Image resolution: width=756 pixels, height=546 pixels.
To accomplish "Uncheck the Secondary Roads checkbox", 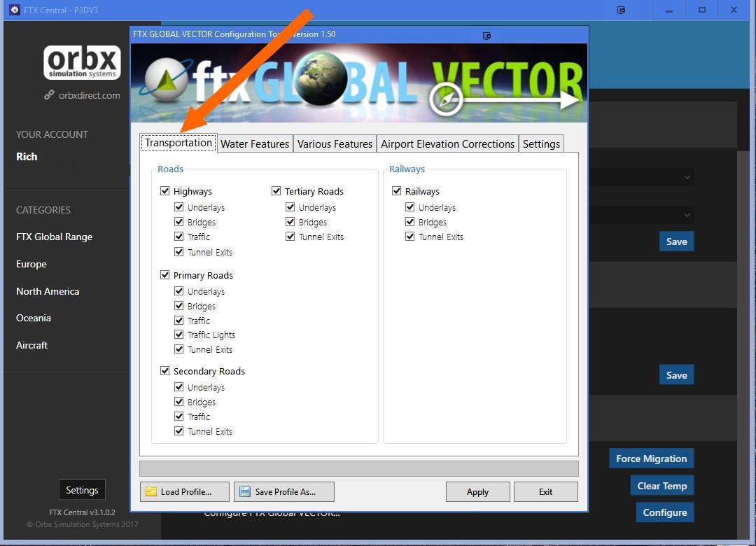I will (x=165, y=371).
